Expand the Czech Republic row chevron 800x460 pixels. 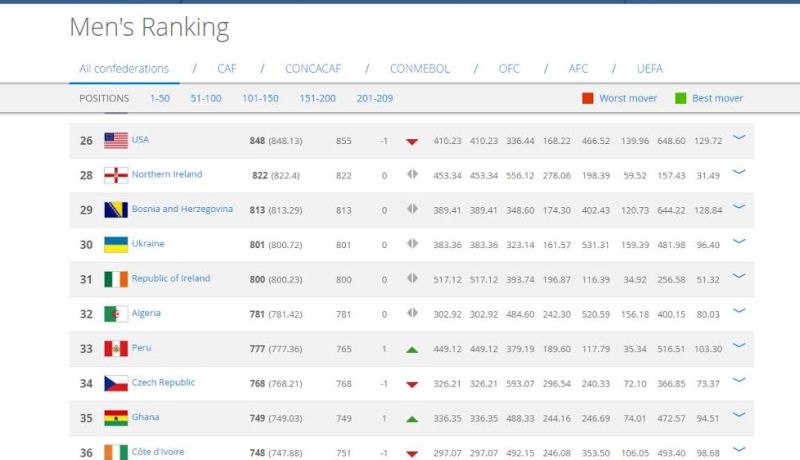pyautogui.click(x=739, y=380)
